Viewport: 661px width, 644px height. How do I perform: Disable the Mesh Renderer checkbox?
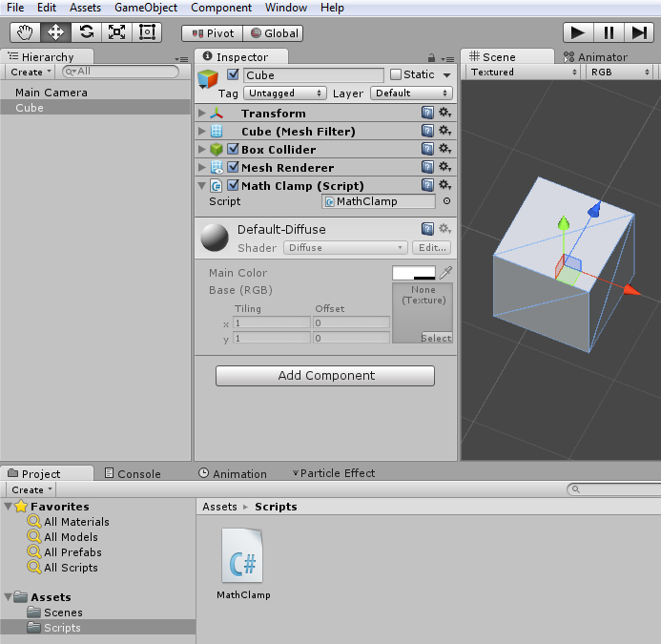click(233, 167)
